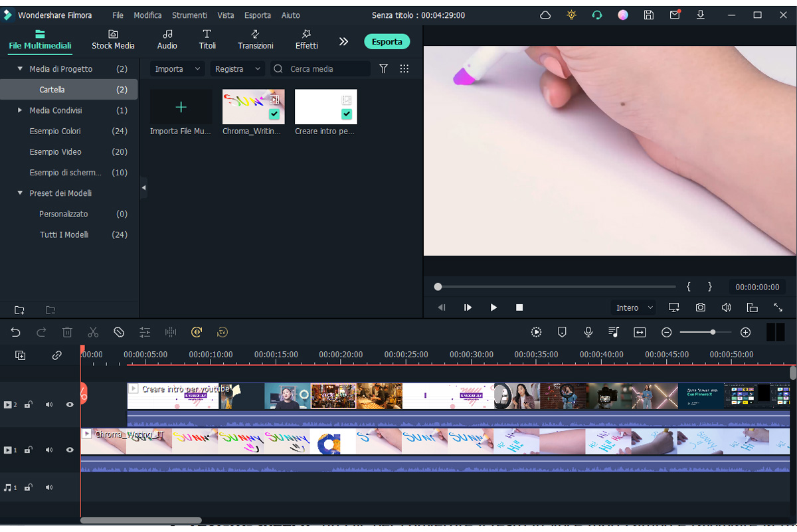Click the timeline zoom slider
The image size is (797, 532).
705,332
